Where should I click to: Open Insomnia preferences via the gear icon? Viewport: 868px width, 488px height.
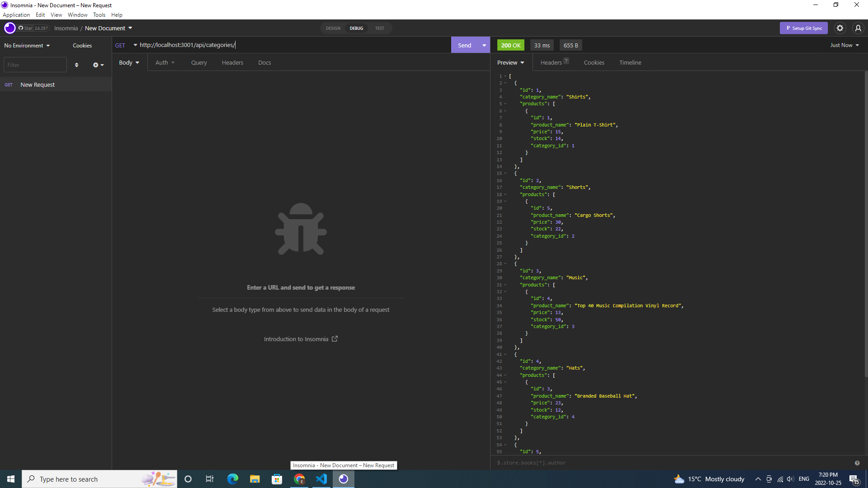(840, 28)
